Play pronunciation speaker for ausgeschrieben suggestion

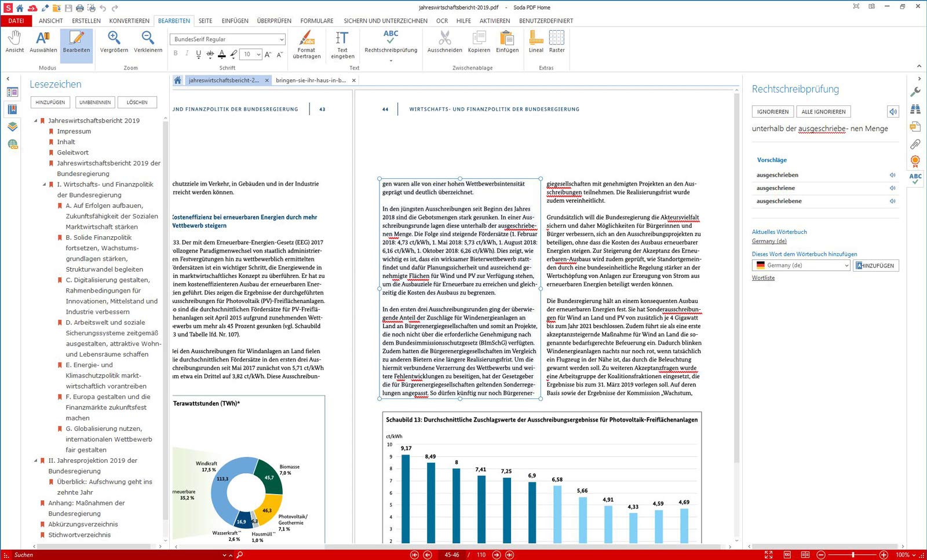click(x=893, y=175)
